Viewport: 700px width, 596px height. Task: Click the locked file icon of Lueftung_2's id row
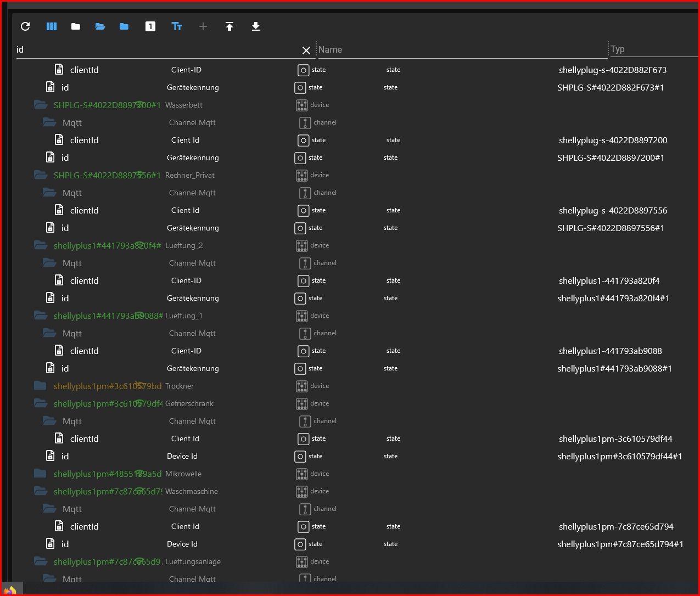click(50, 297)
